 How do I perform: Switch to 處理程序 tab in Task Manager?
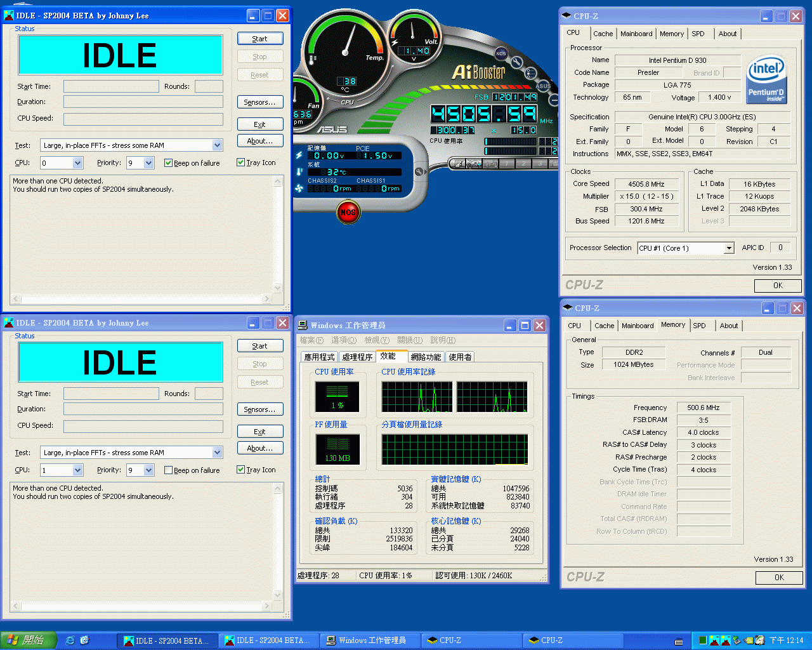tap(357, 357)
